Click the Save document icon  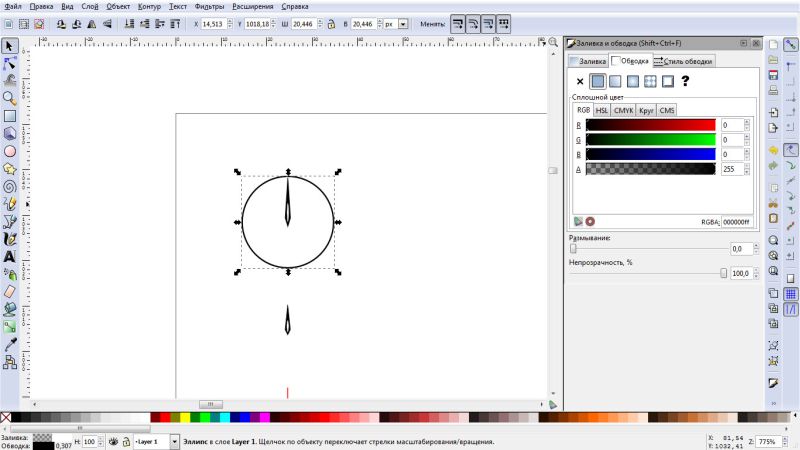pyautogui.click(x=773, y=75)
